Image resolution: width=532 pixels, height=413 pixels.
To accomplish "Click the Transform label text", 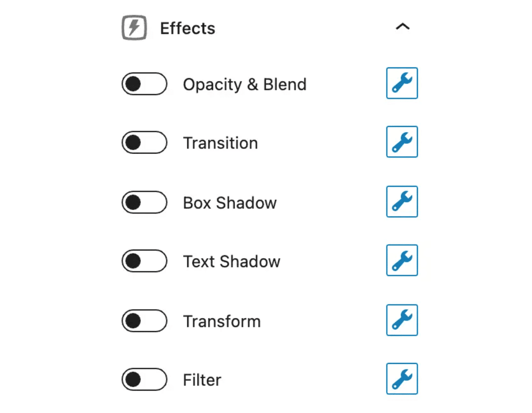I will (222, 321).
